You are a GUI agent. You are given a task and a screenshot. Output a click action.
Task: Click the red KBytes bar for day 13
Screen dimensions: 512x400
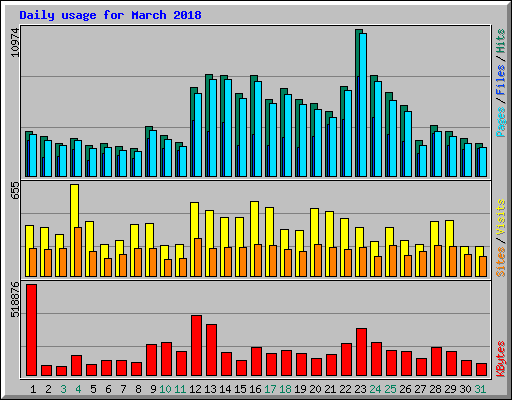(x=212, y=350)
